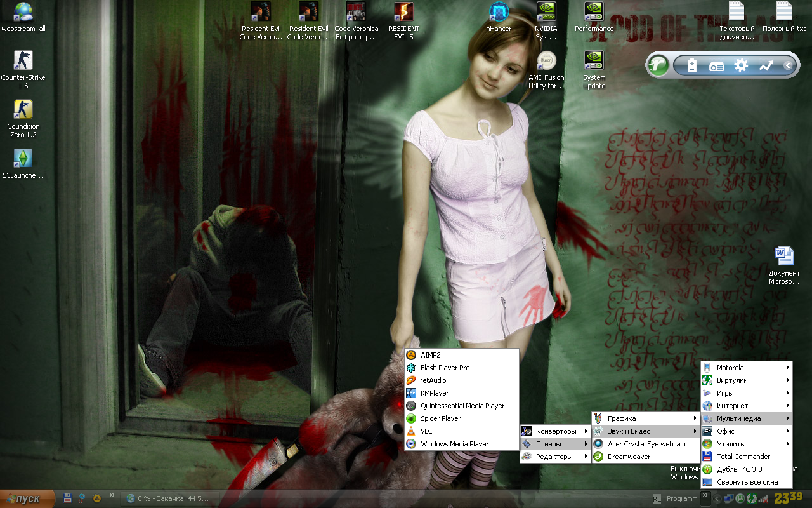
Task: Open the gear settings in the widget
Action: [741, 65]
